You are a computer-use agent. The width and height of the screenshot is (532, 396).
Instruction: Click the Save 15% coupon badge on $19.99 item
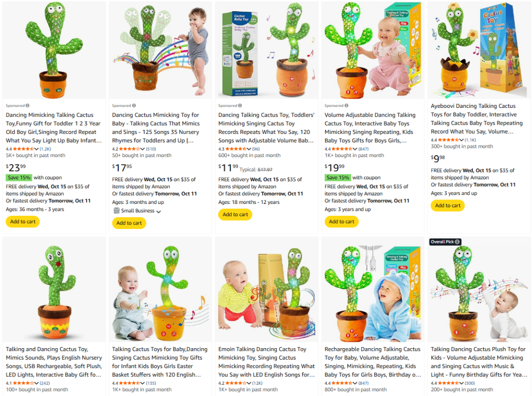(x=337, y=177)
